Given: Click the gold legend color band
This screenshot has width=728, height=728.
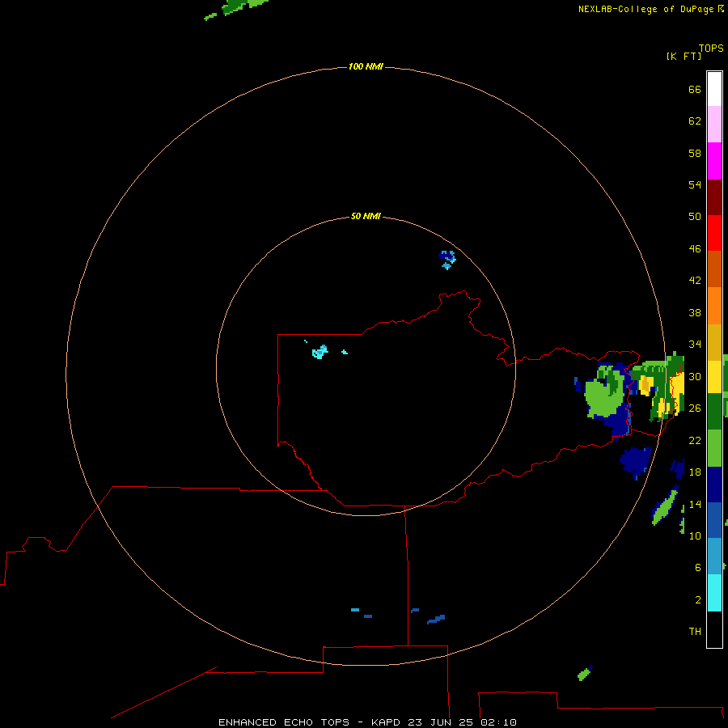Looking at the screenshot, I should tap(714, 342).
